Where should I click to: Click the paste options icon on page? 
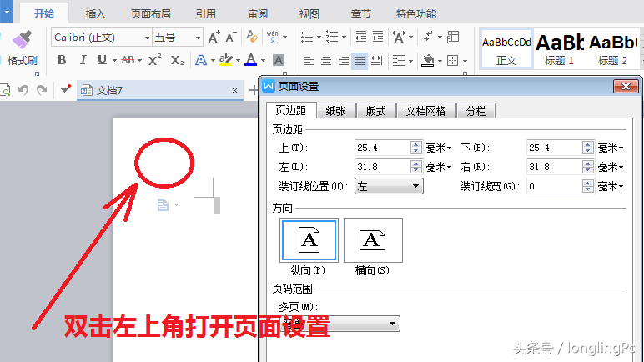click(163, 204)
